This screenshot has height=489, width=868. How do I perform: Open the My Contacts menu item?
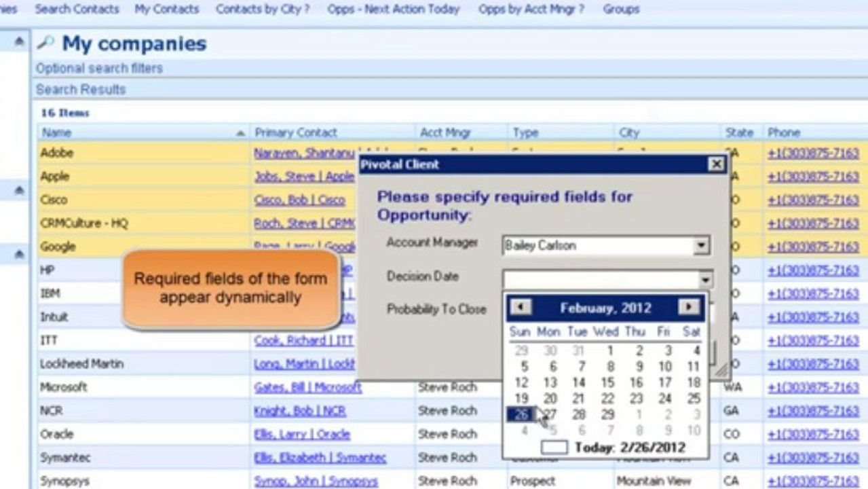167,10
